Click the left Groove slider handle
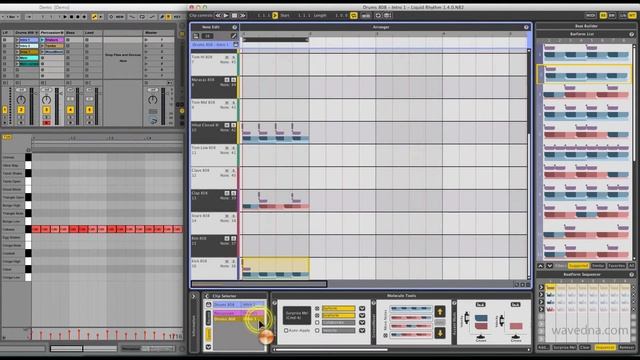 pos(481,338)
